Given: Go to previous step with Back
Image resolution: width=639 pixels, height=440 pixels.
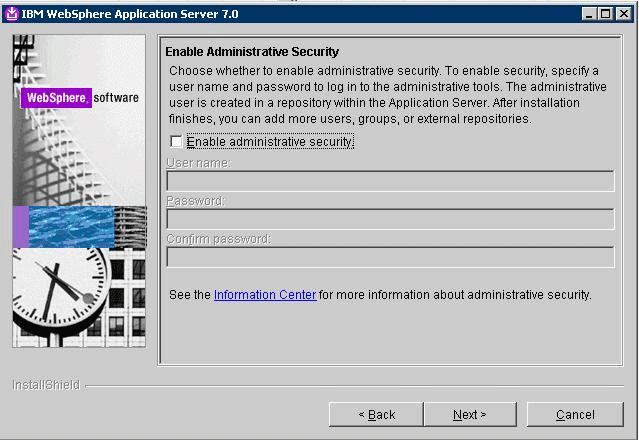Looking at the screenshot, I should [376, 414].
